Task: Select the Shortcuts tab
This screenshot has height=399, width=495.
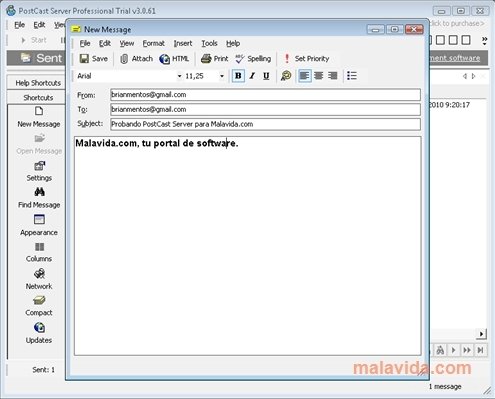Action: pos(38,98)
